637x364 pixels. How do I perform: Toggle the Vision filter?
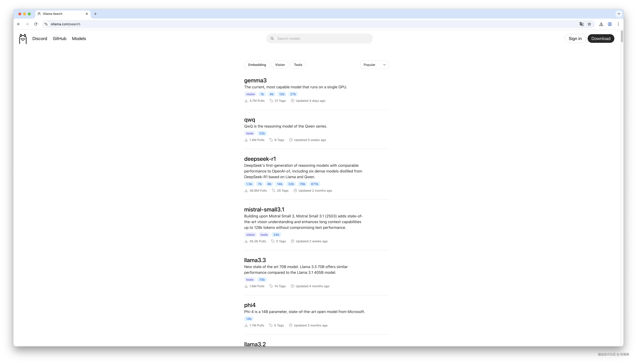[x=280, y=65]
